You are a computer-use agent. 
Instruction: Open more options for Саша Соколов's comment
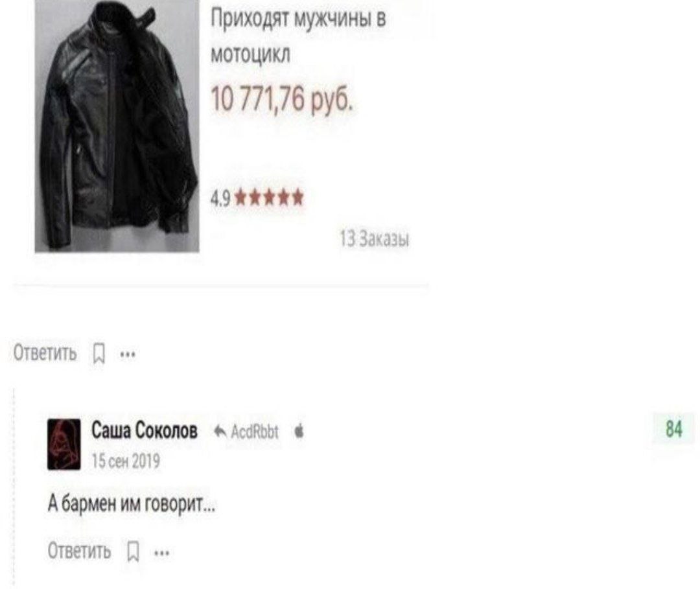(161, 553)
